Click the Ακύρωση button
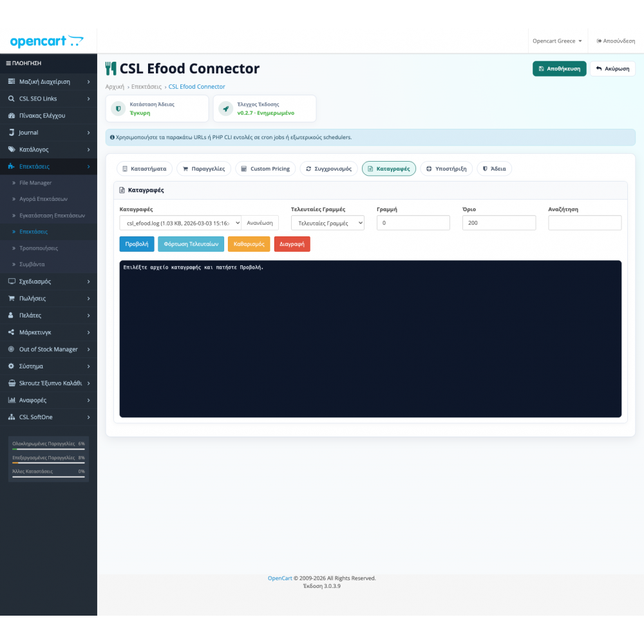 pyautogui.click(x=612, y=69)
